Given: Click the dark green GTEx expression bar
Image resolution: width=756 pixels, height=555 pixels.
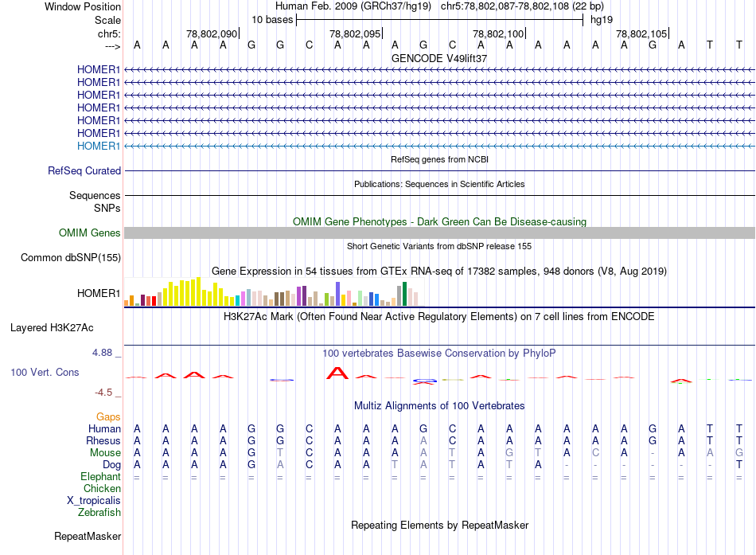Looking at the screenshot, I should [404, 294].
